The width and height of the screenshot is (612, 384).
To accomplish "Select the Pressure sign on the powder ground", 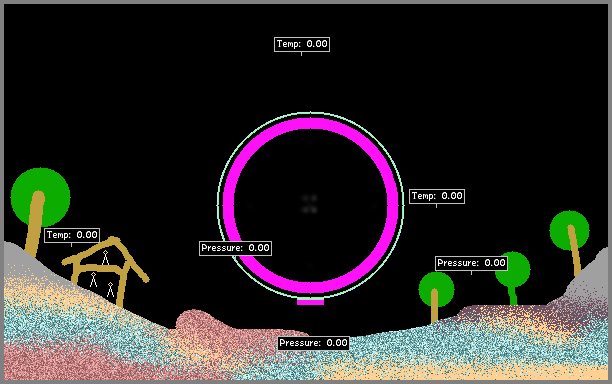I will [x=313, y=343].
